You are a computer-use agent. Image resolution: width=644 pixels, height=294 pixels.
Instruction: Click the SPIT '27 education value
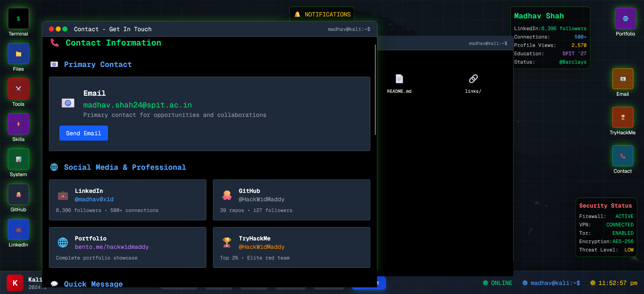click(x=575, y=54)
